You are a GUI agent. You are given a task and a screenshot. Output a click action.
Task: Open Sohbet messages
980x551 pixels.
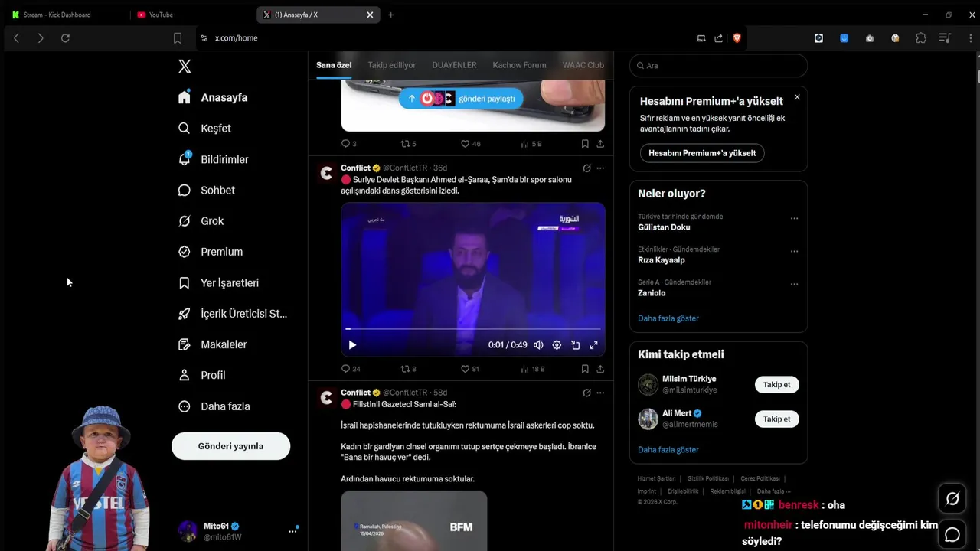coord(207,190)
